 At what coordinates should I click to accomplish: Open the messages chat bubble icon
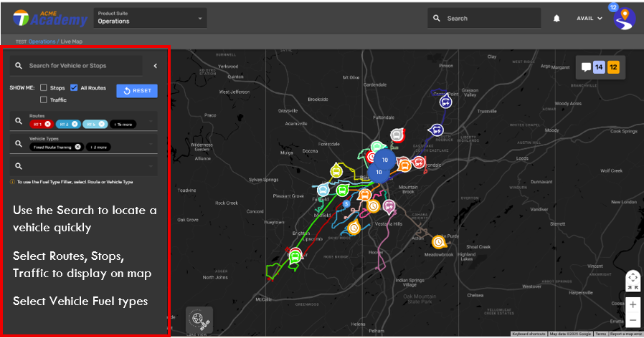tap(586, 68)
